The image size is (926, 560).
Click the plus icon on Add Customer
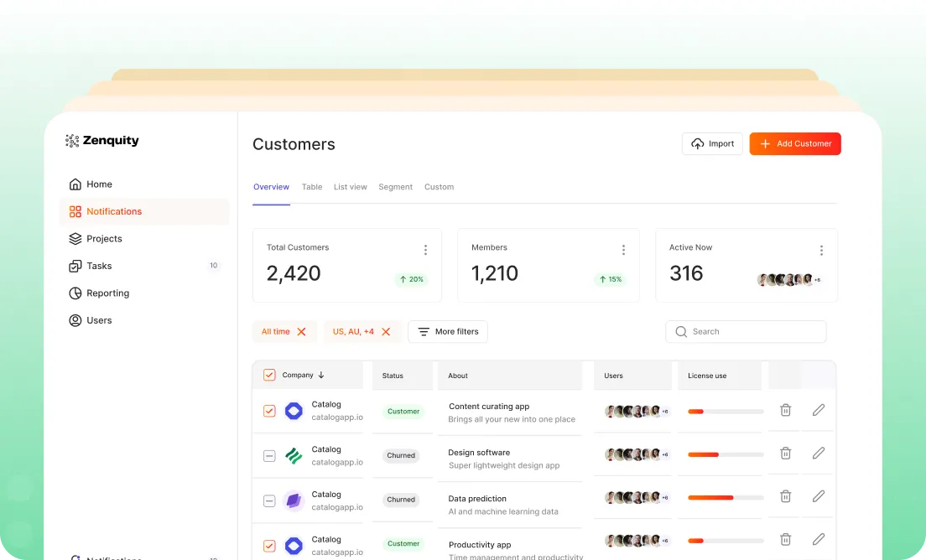pyautogui.click(x=765, y=143)
